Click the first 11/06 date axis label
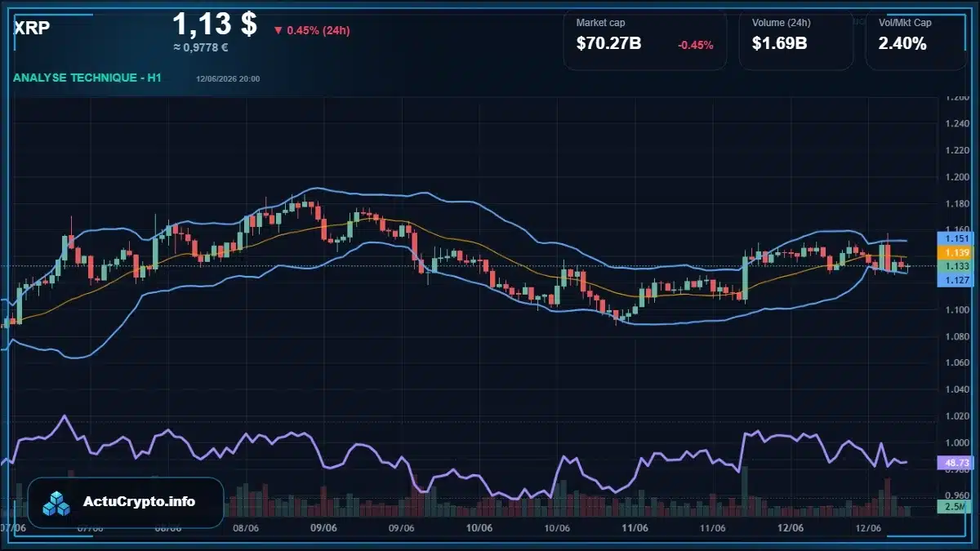 [635, 528]
